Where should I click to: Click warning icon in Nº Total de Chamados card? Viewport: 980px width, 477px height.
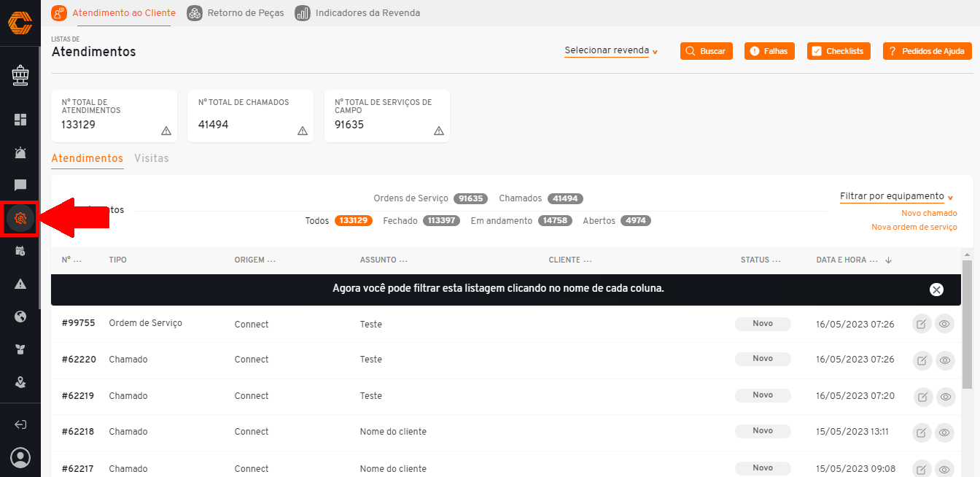pos(303,131)
